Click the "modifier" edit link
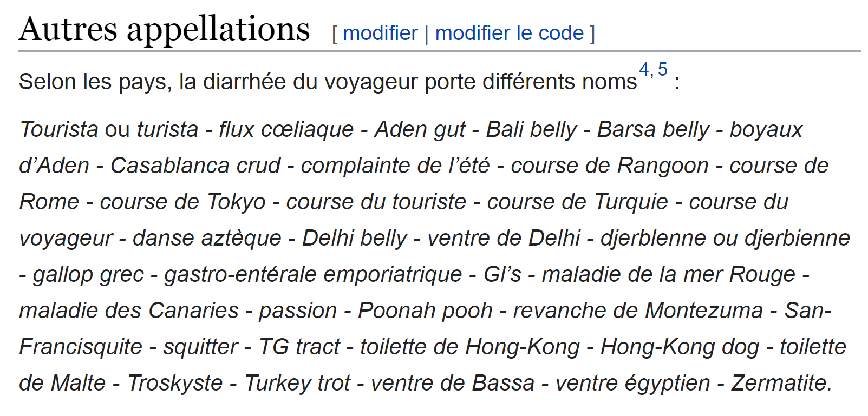The width and height of the screenshot is (868, 416). (x=380, y=33)
